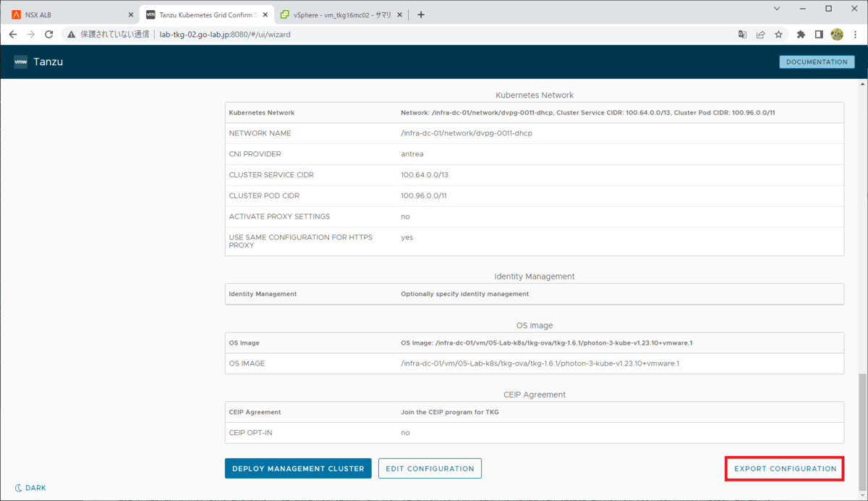
Task: Click the translate page icon
Action: coord(742,34)
